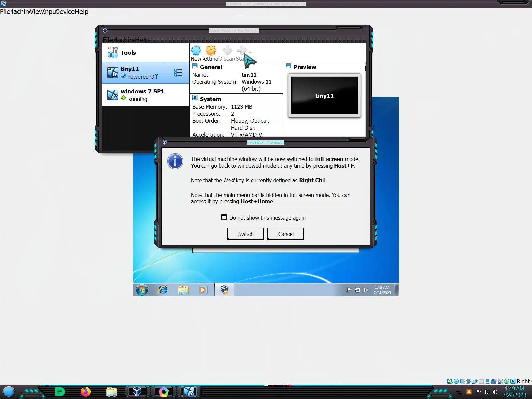Launch Firefox from the host taskbar
Image resolution: width=532 pixels, height=399 pixels.
coord(85,392)
